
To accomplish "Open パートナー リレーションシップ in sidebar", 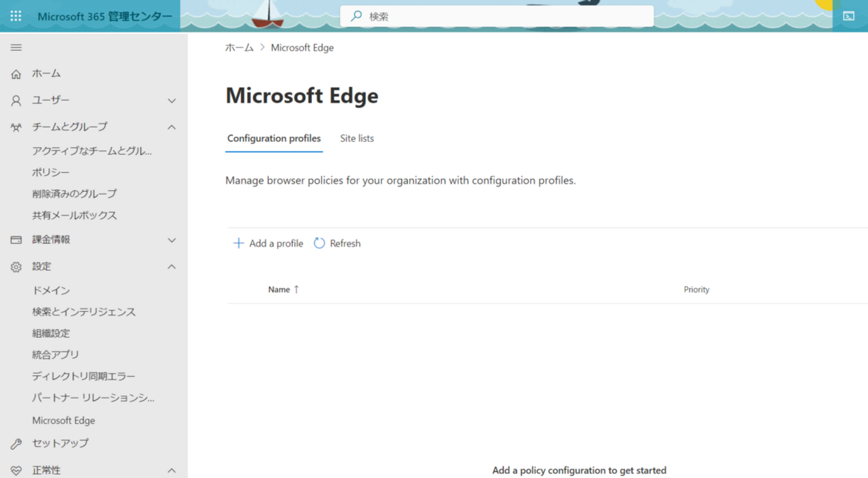I will 93,398.
